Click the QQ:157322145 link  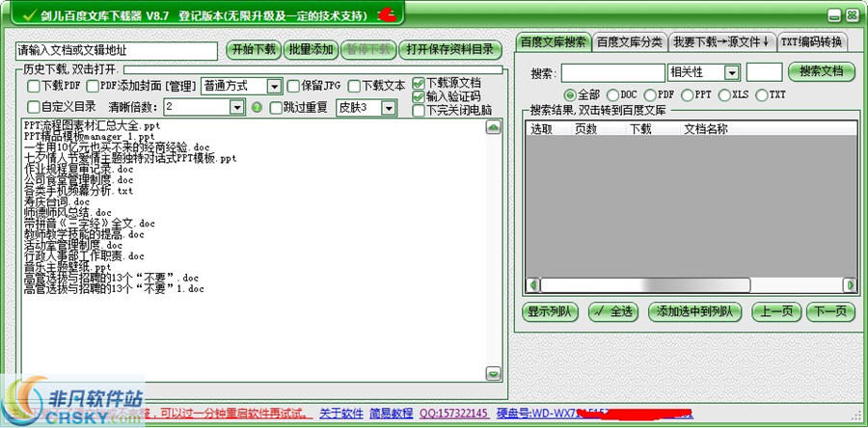click(x=454, y=414)
